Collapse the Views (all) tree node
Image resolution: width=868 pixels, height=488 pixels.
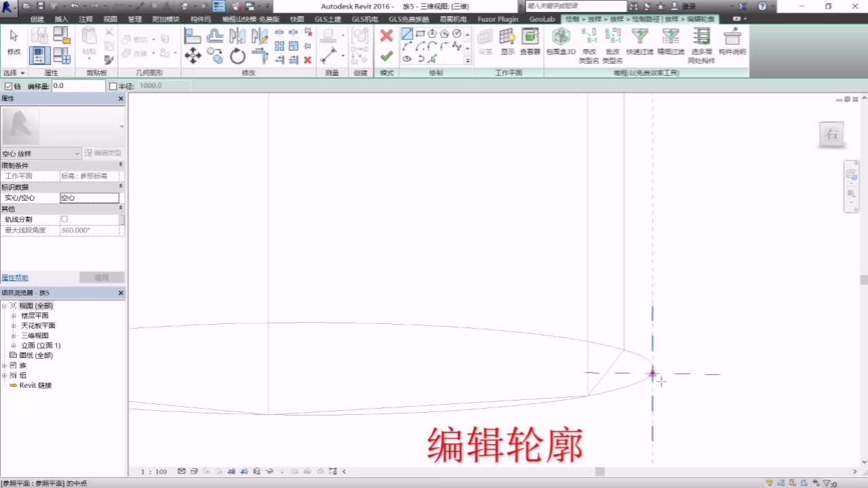pos(4,306)
